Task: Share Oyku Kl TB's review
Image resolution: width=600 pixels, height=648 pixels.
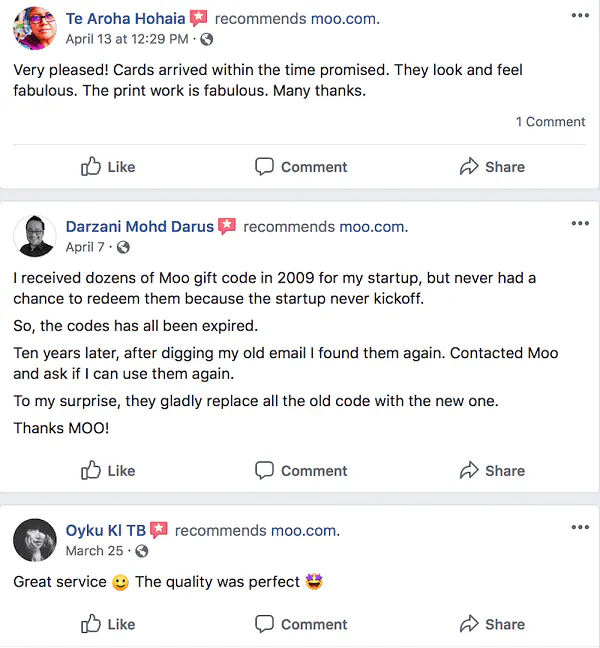Action: point(492,624)
